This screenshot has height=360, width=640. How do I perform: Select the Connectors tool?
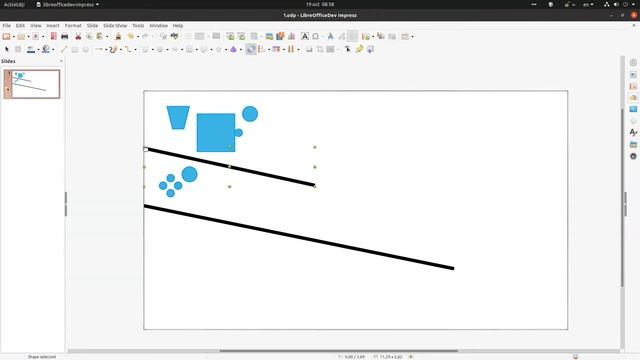(x=128, y=49)
